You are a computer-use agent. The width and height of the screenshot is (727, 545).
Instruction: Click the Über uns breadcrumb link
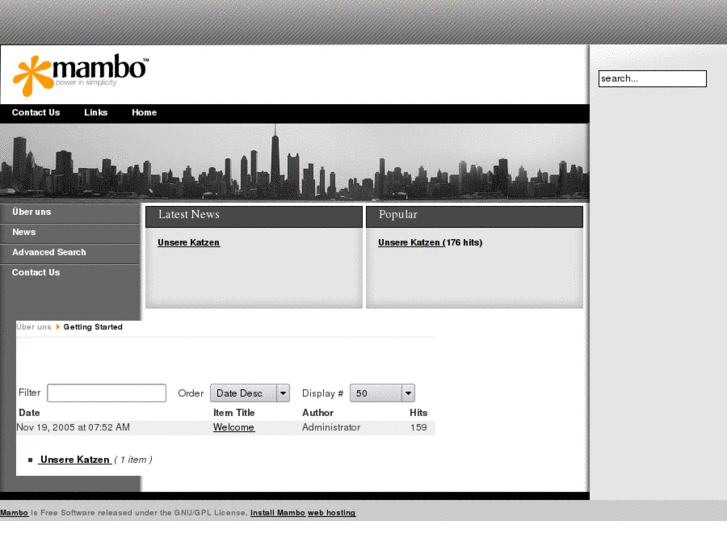click(x=33, y=327)
